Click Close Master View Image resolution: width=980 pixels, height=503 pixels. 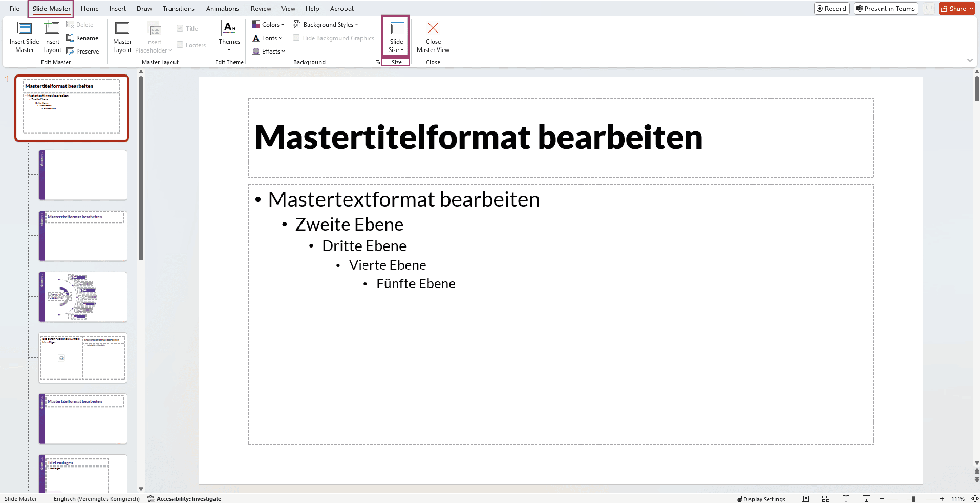coord(433,36)
